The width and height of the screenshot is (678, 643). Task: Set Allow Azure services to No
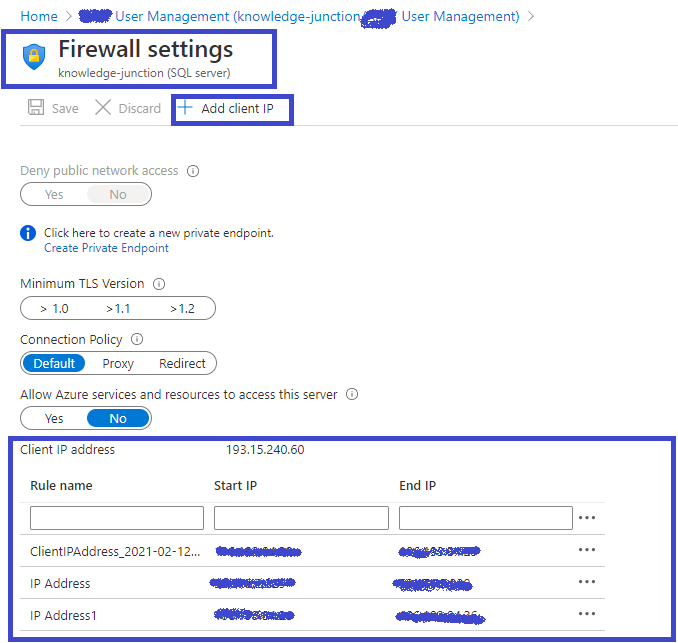tap(118, 419)
